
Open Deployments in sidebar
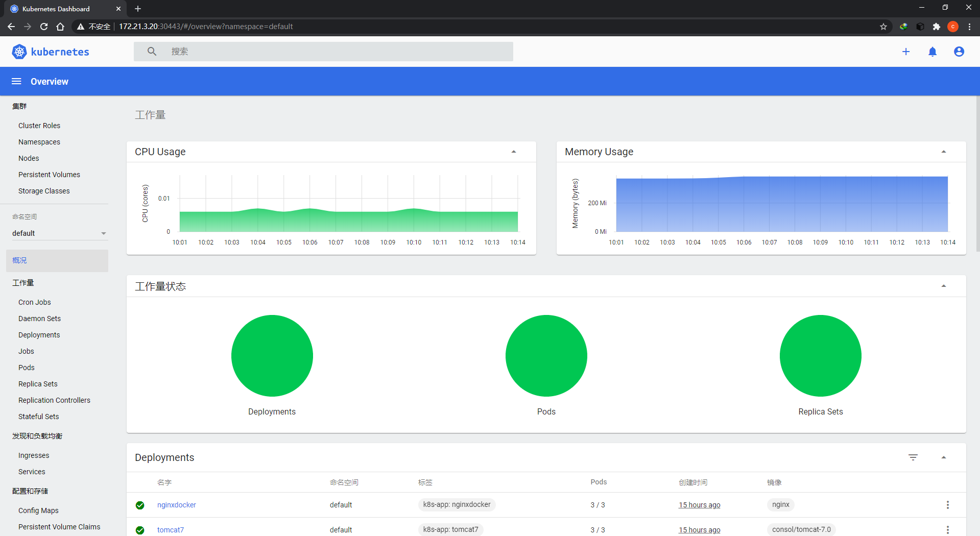(x=39, y=335)
